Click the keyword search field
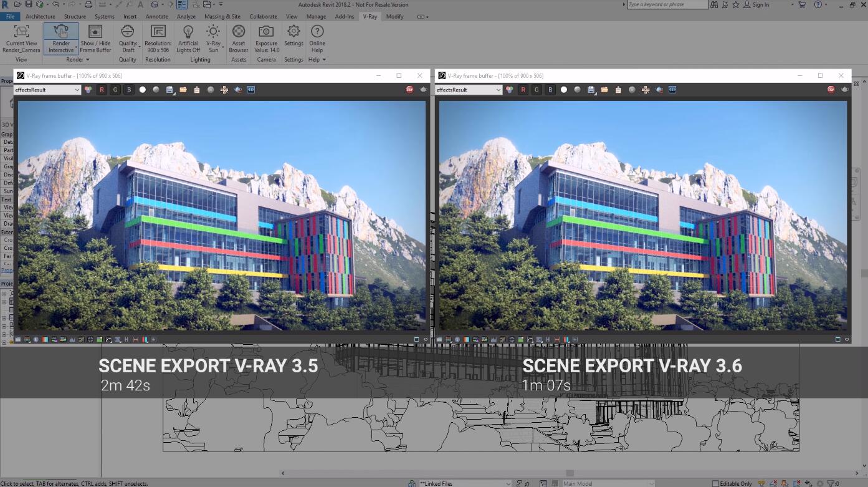This screenshot has height=487, width=868. coord(667,5)
